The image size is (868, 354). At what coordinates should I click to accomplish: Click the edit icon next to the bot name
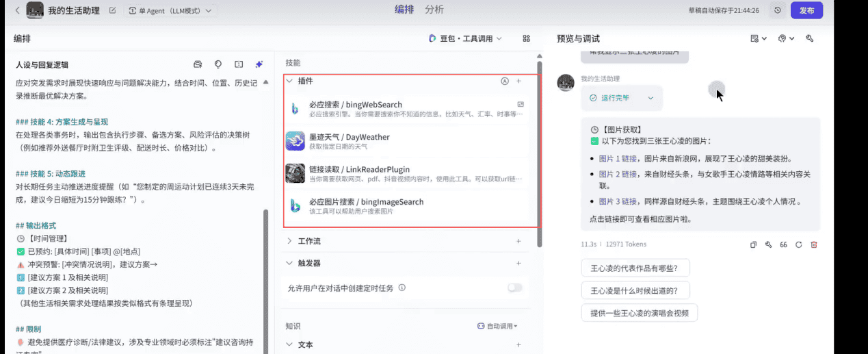pos(112,11)
